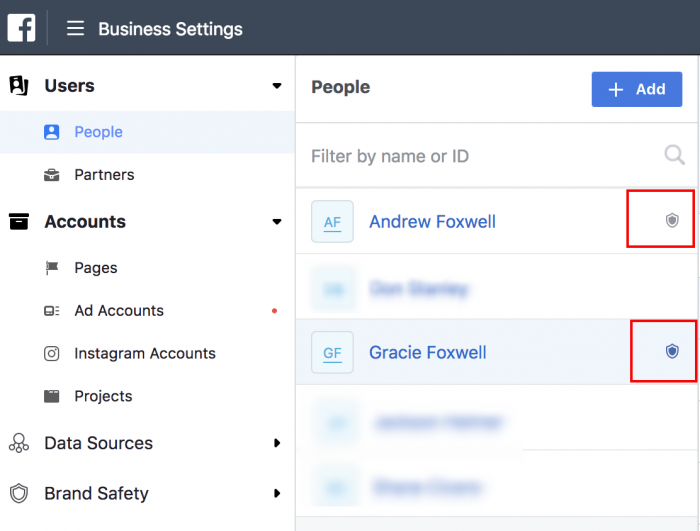Click admin shield icon for Andrew Foxwell

click(x=672, y=220)
